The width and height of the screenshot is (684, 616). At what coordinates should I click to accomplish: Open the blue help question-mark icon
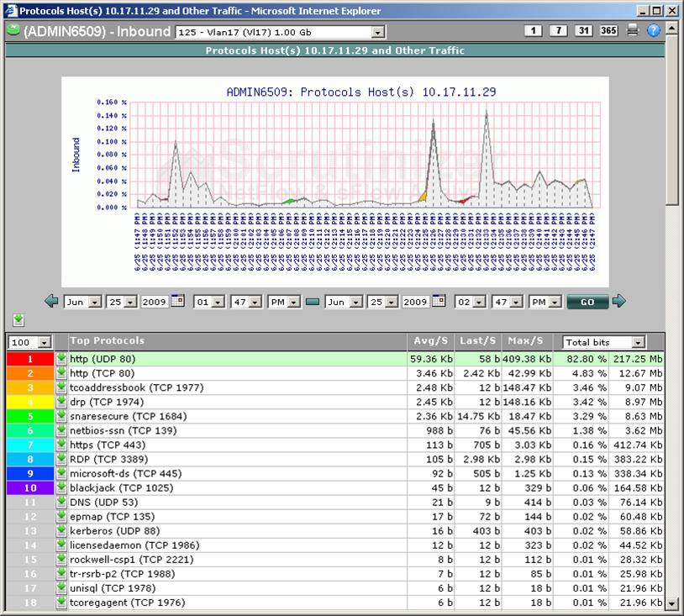[x=654, y=30]
